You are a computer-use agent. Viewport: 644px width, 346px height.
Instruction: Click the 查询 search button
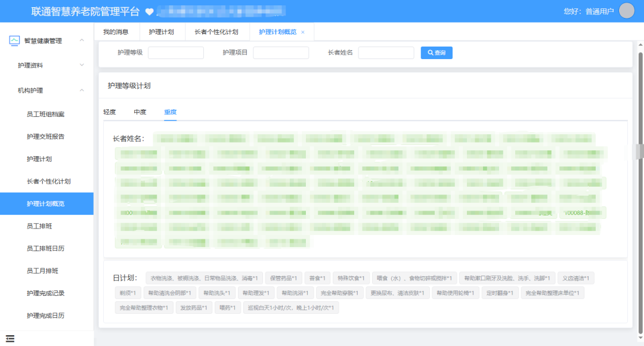click(435, 52)
